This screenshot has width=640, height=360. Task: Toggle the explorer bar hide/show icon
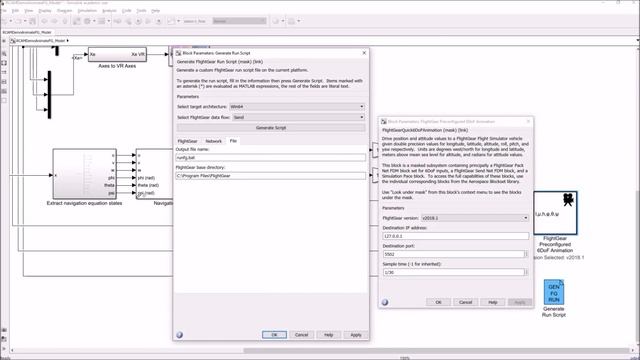pyautogui.click(x=4, y=41)
